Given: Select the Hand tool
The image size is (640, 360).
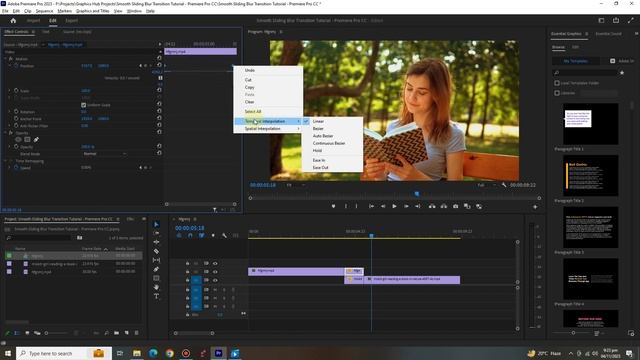Looking at the screenshot, I should coord(156,287).
